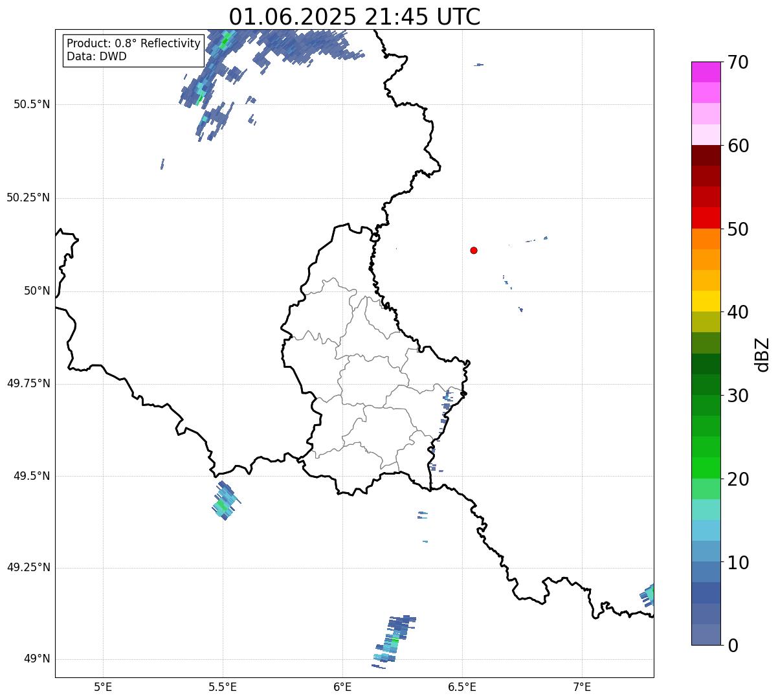Viewport: 778px width, 700px height.
Task: Click the dark maroon swatch just below 60 dBZ
Action: tap(706, 155)
